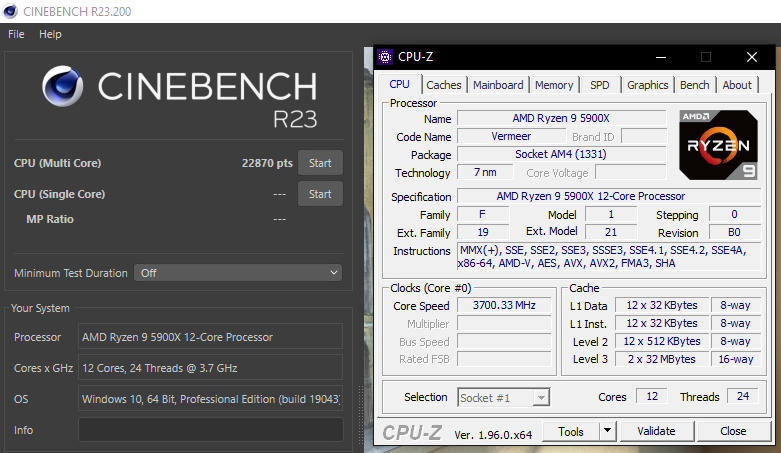Click the MP Ratio label
Viewport: 781px width, 453px height.
pos(50,219)
